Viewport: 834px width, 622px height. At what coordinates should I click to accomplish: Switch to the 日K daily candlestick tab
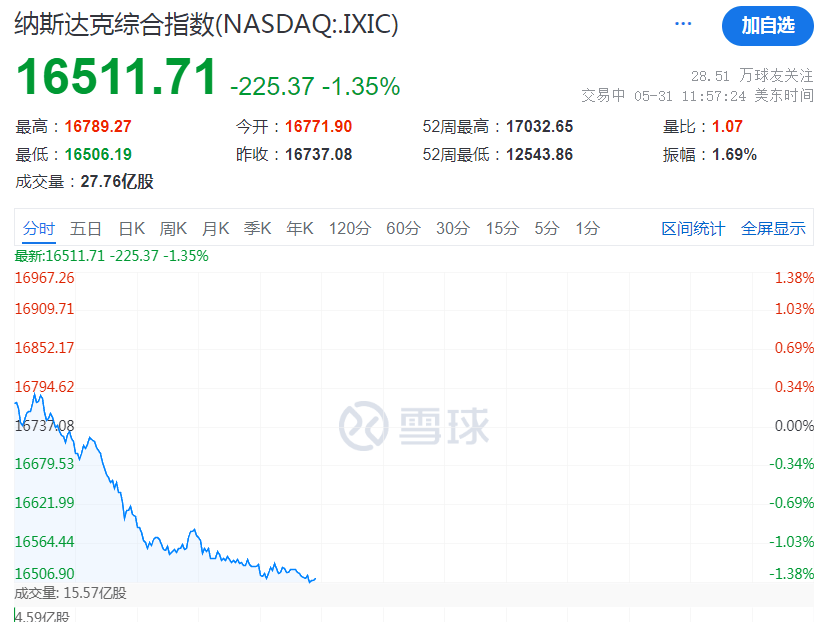(131, 228)
